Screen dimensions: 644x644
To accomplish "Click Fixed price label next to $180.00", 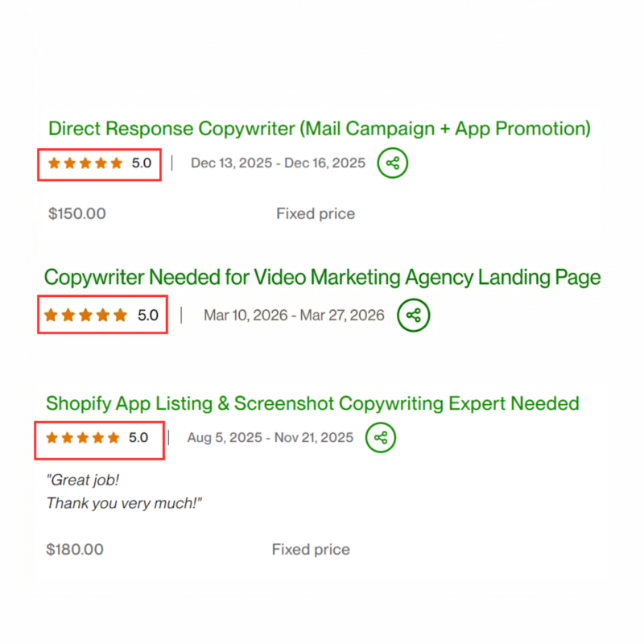I will pos(311,550).
